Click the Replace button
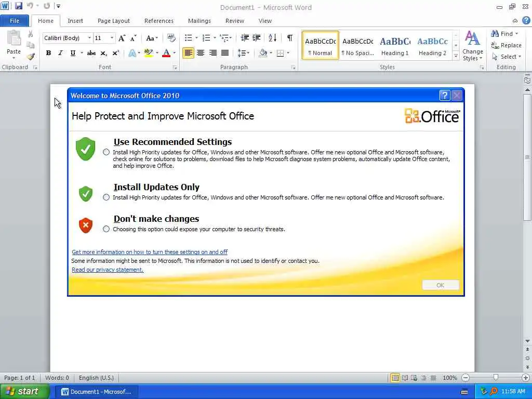Viewport: 532px width, 399px height. click(506, 45)
